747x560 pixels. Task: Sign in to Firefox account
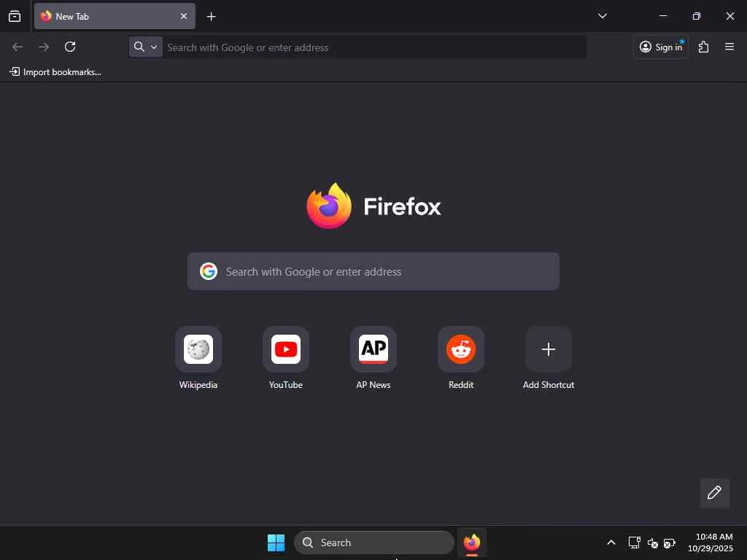tap(661, 47)
